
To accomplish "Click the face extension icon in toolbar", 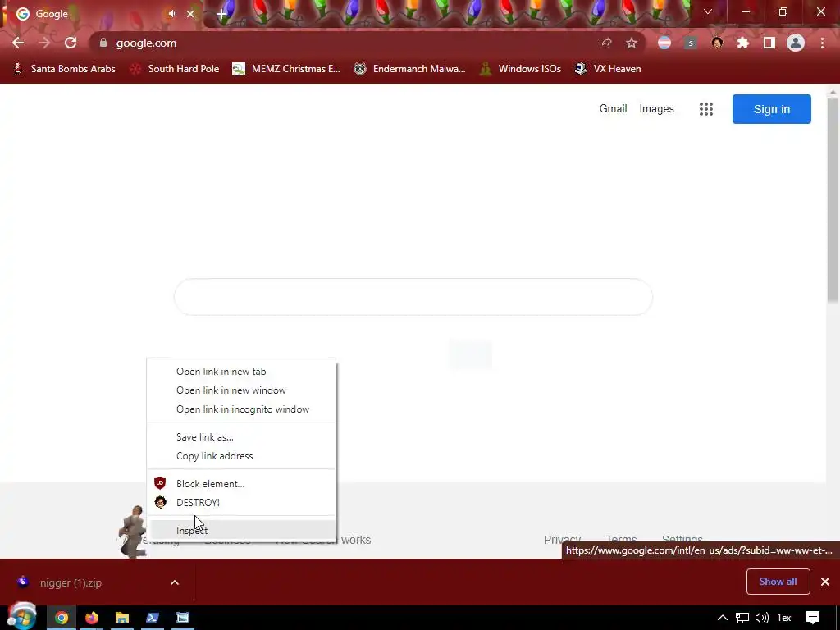I will pos(717,43).
